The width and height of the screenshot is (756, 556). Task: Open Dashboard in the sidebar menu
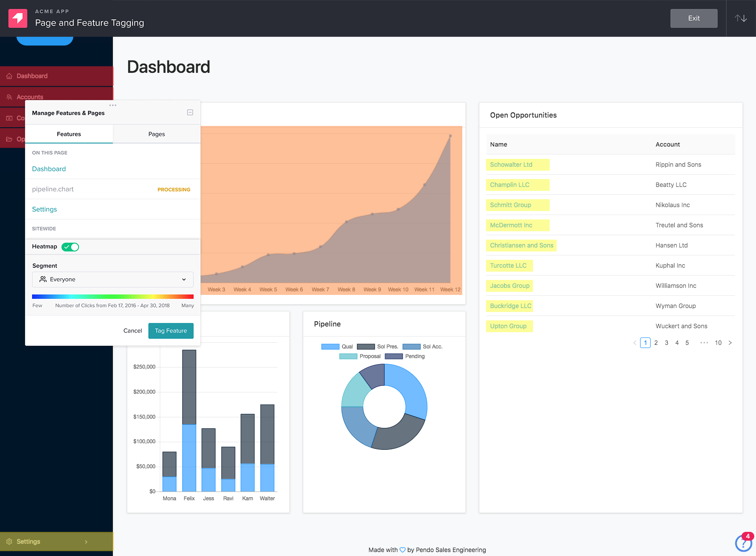tap(57, 76)
